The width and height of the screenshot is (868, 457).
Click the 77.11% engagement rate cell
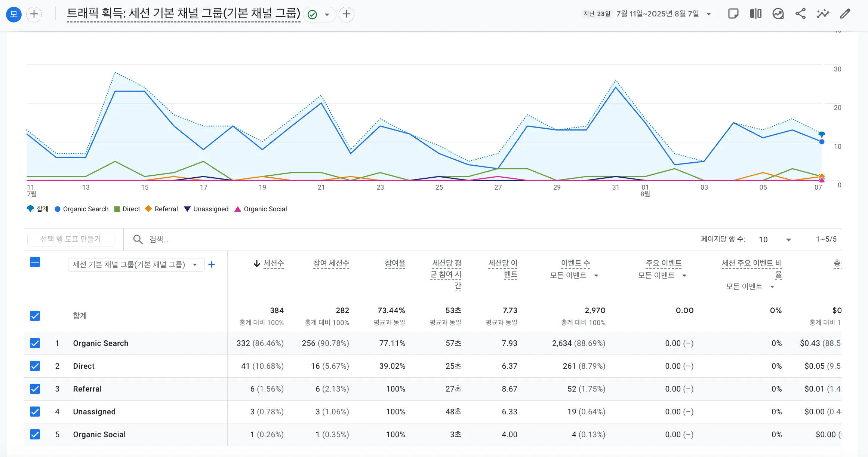(392, 343)
